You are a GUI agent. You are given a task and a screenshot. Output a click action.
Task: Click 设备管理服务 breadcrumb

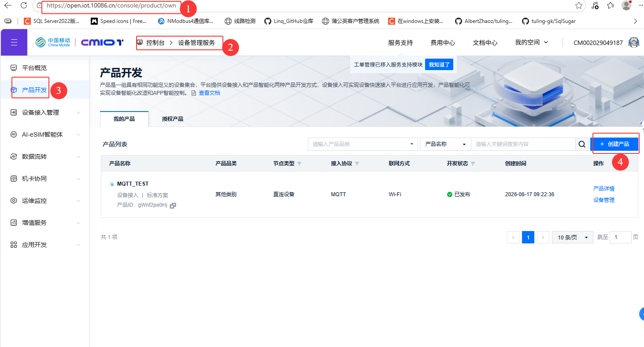tap(196, 43)
